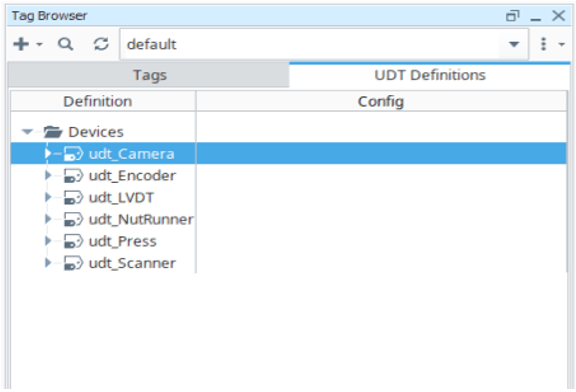576x392 pixels.
Task: Switch to the Tags tab
Action: pos(149,75)
